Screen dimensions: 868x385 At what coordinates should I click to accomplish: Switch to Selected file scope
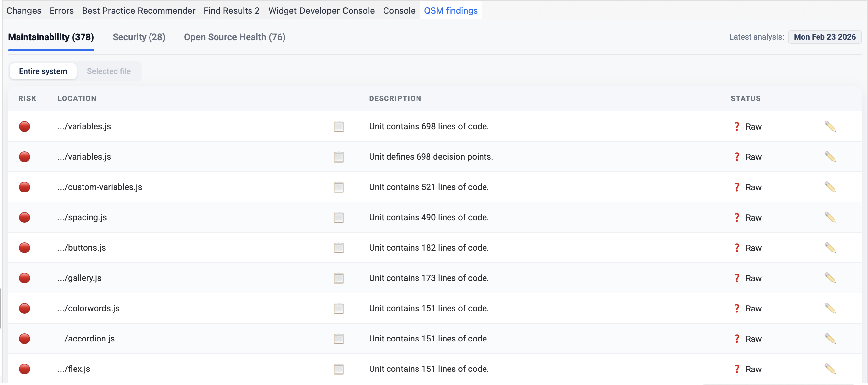coord(109,71)
